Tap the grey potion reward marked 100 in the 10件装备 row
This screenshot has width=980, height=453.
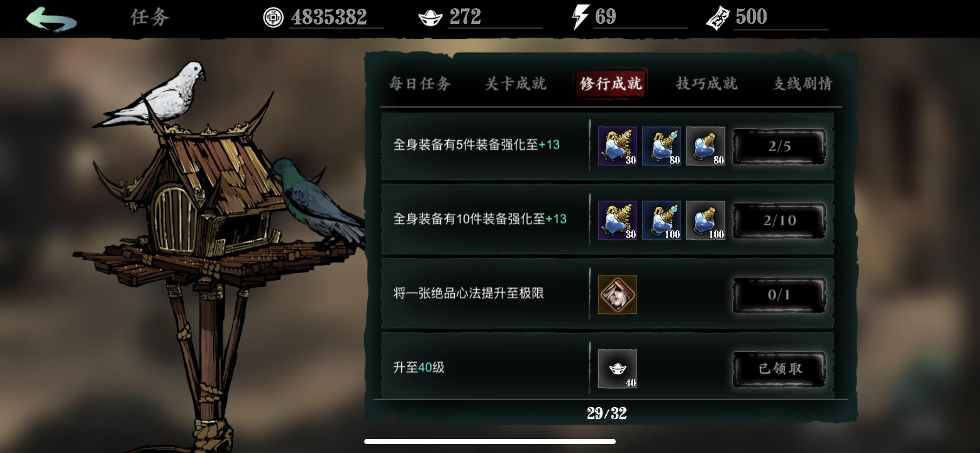[705, 220]
